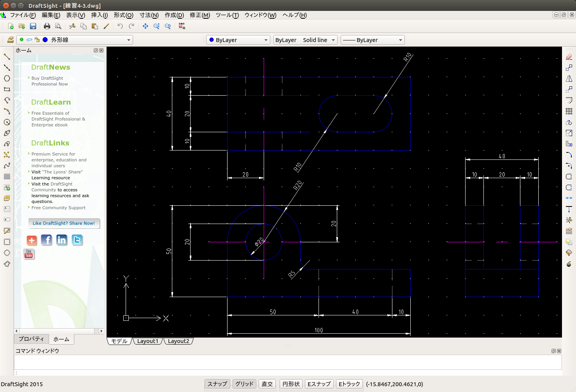This screenshot has height=392, width=576.
Task: Save the current drawing
Action: [x=33, y=26]
